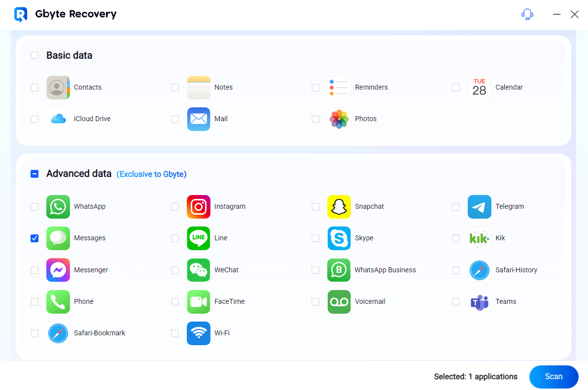Click the Teams icon
This screenshot has width=588, height=390.
(x=479, y=301)
